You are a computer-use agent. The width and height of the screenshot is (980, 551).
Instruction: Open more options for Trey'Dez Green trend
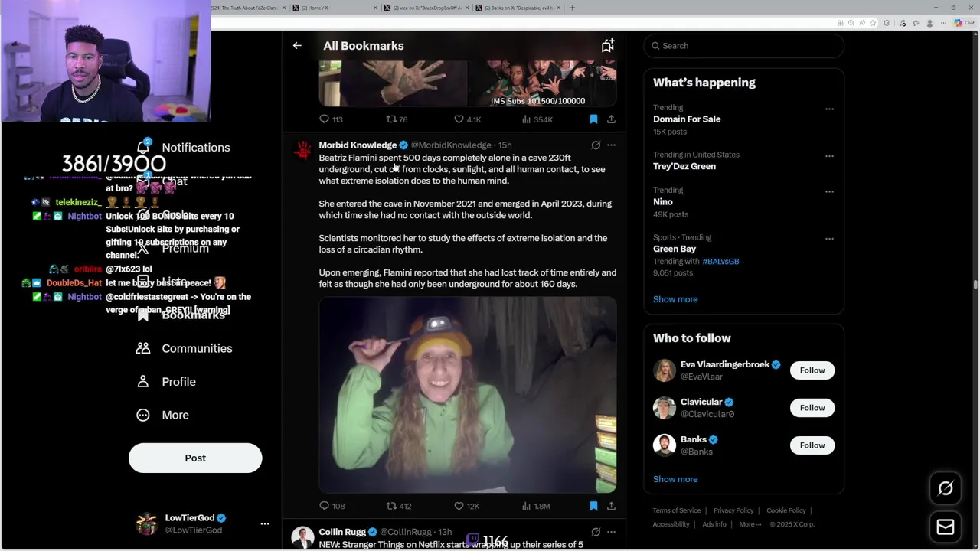click(829, 156)
